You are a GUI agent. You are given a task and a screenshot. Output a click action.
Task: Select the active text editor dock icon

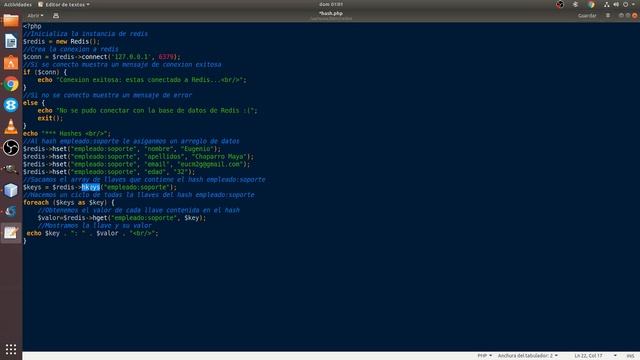point(11,233)
